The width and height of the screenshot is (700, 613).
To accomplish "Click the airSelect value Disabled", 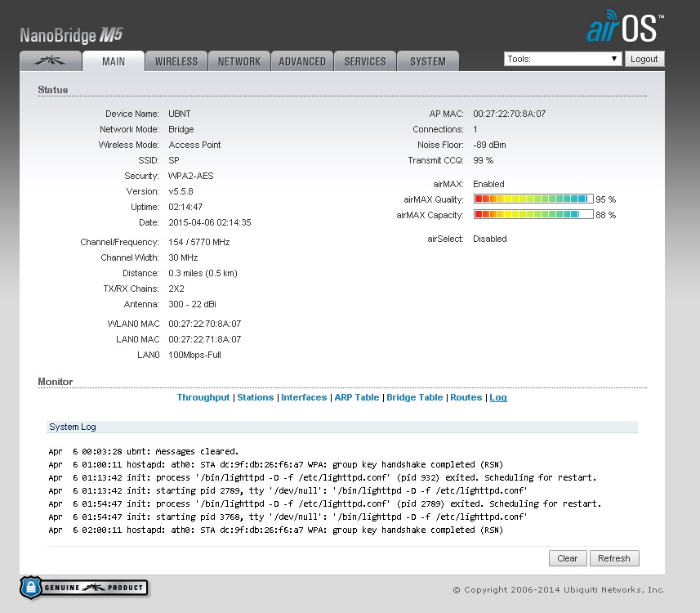I will (490, 239).
